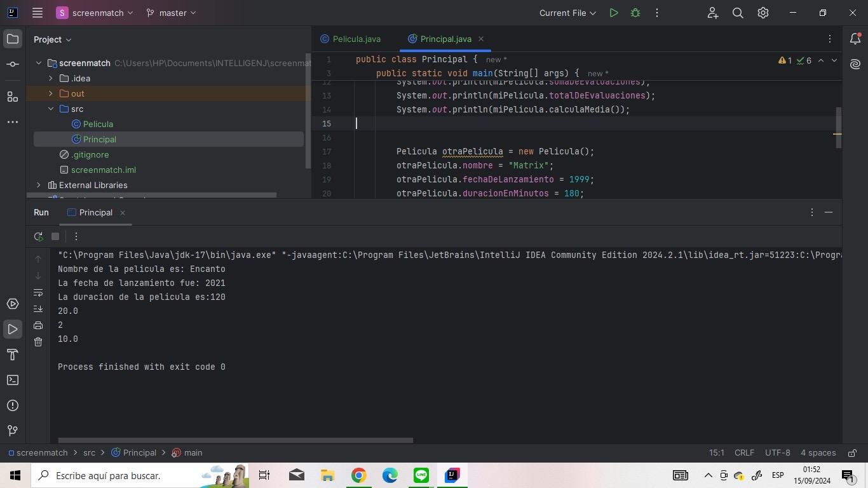Open the Project view dropdown
868x488 pixels.
(x=53, y=39)
